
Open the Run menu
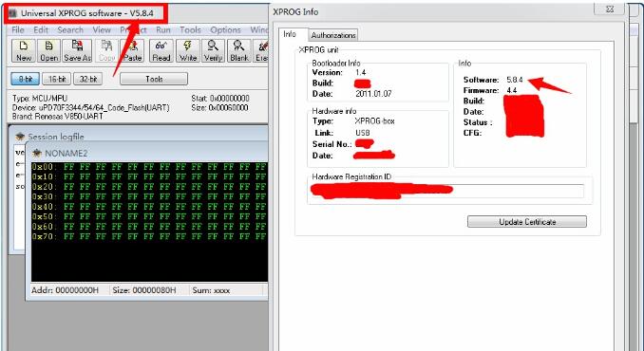click(163, 30)
